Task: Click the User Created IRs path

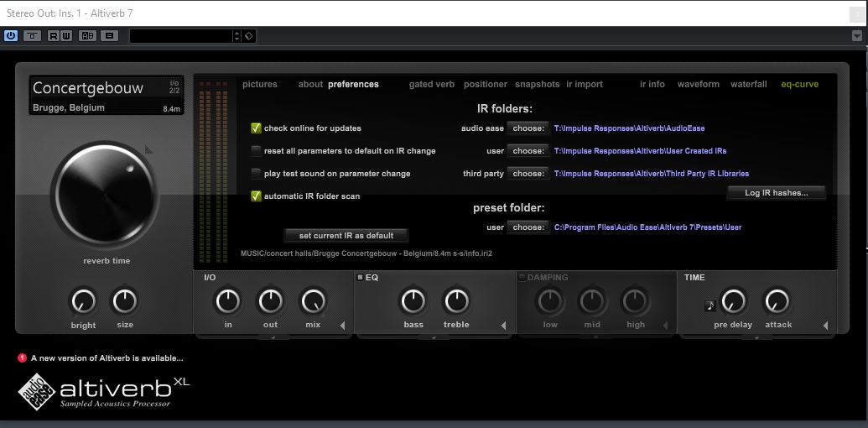Action: click(640, 150)
